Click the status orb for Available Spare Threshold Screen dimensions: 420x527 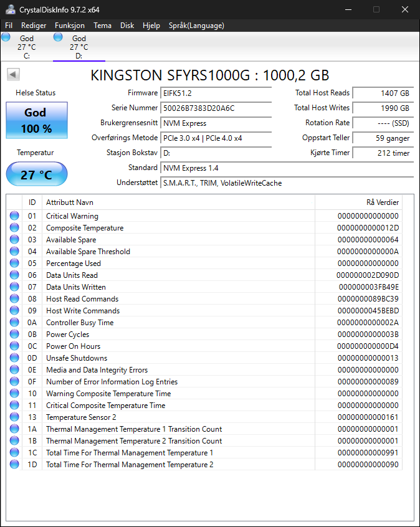point(14,252)
